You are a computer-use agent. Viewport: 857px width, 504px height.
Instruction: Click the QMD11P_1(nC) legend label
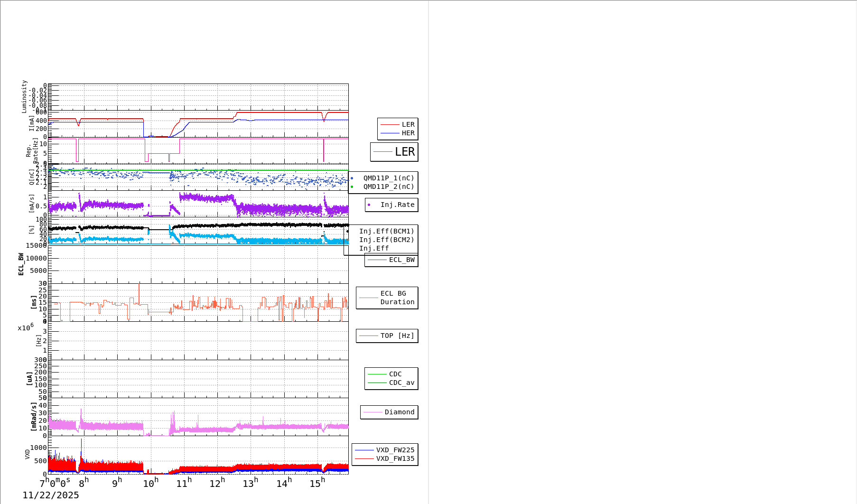(x=389, y=178)
